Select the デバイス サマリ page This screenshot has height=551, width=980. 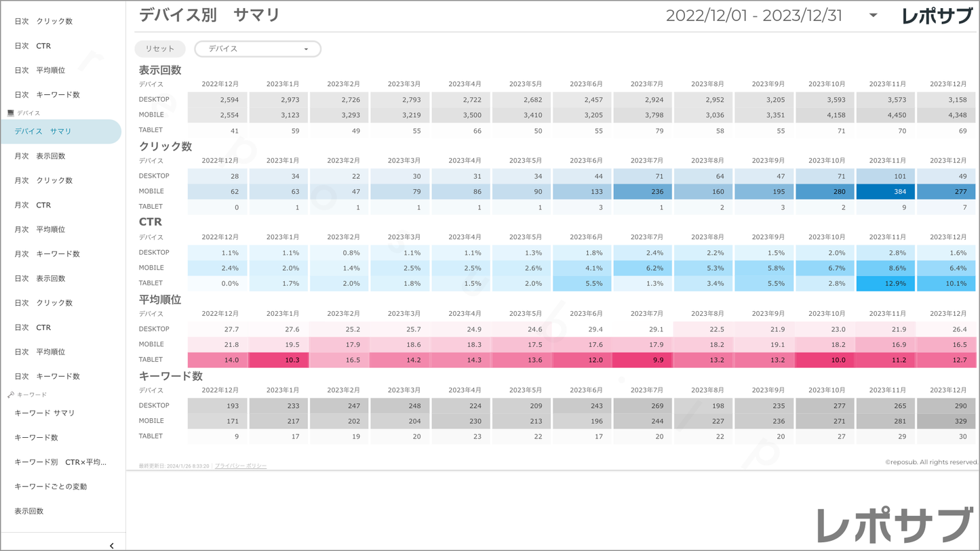click(x=43, y=131)
